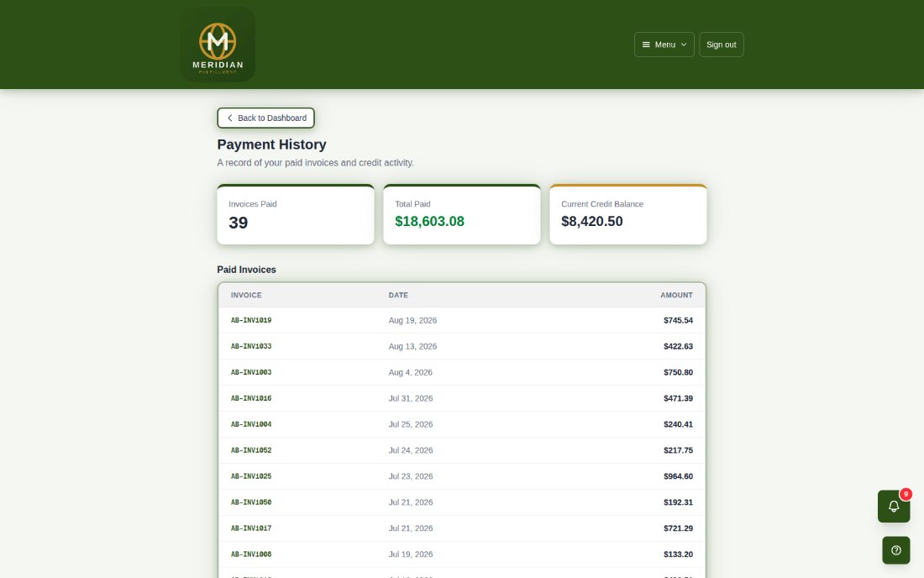Click the amount $192.31
The width and height of the screenshot is (924, 578).
coord(678,502)
